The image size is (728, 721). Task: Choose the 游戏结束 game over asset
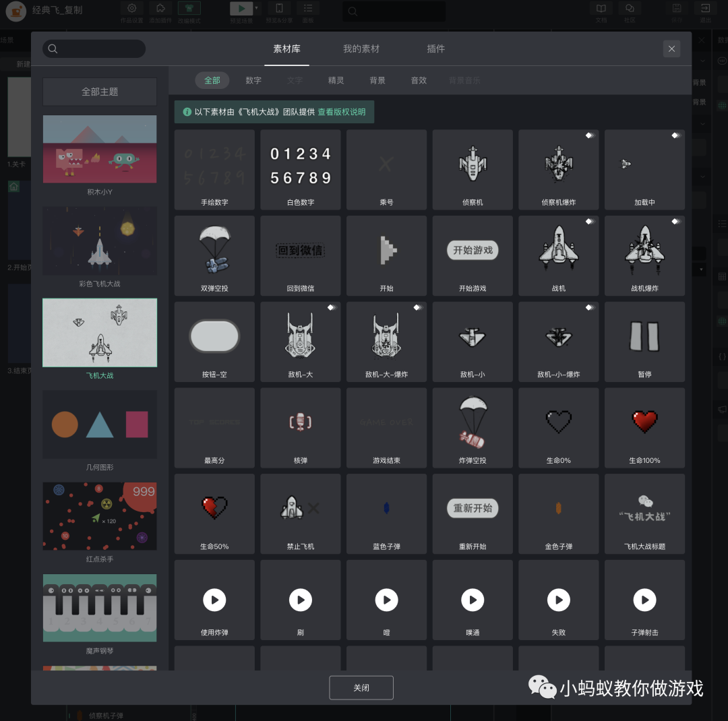[x=386, y=428]
